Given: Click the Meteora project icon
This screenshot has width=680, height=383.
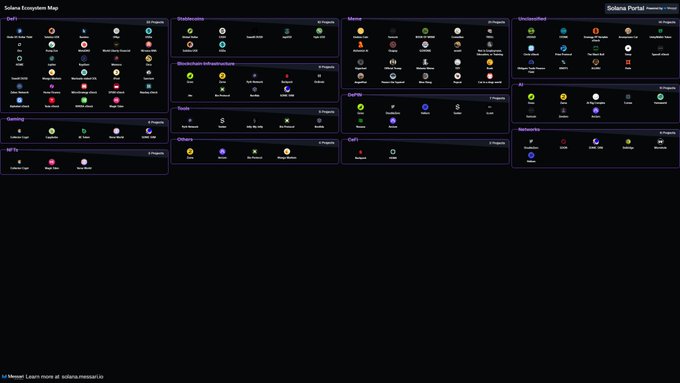Looking at the screenshot, I should [116, 59].
